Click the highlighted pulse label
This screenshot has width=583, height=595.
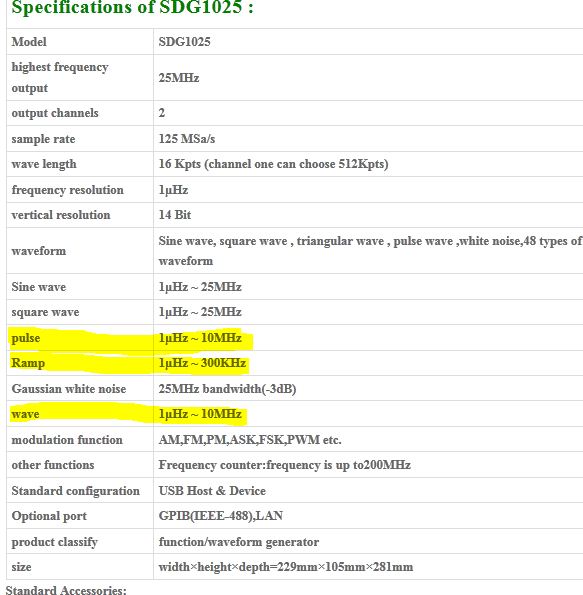pos(26,338)
